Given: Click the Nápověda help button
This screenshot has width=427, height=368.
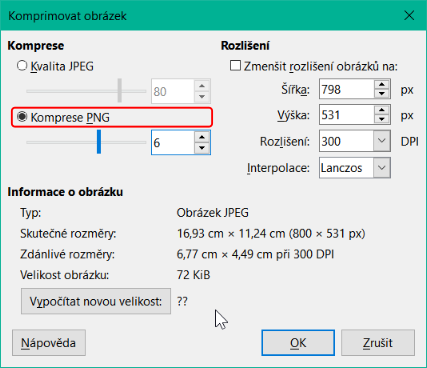Looking at the screenshot, I should 49,343.
